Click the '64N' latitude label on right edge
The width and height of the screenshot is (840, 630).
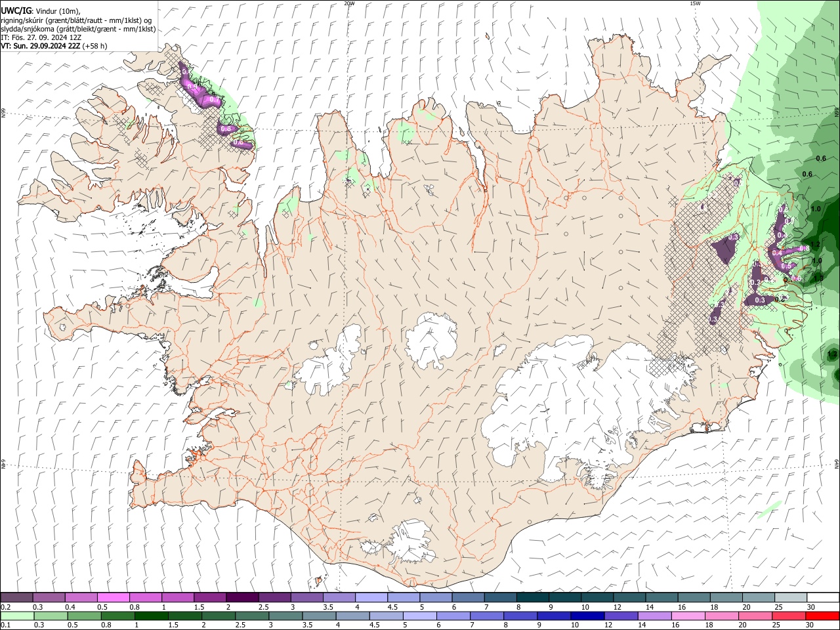[837, 463]
